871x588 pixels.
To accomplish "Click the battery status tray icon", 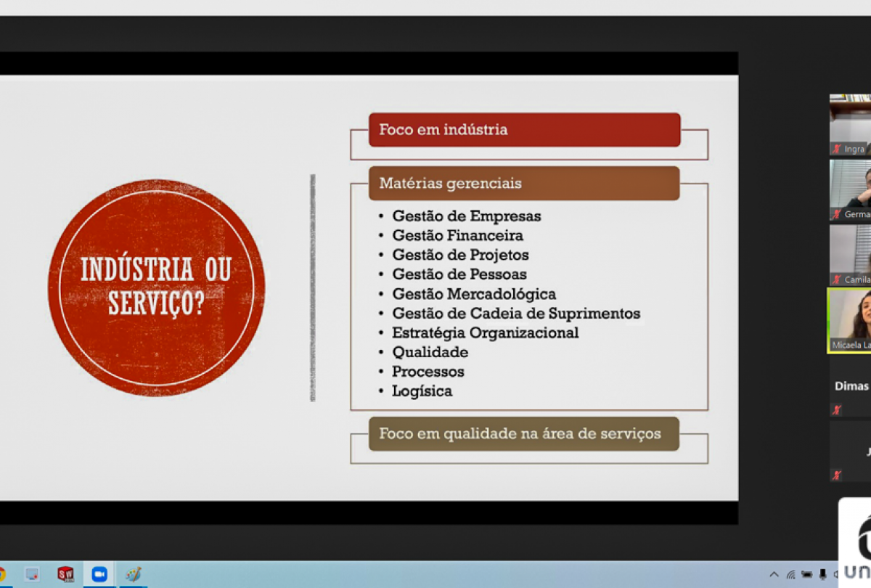I will pyautogui.click(x=806, y=574).
